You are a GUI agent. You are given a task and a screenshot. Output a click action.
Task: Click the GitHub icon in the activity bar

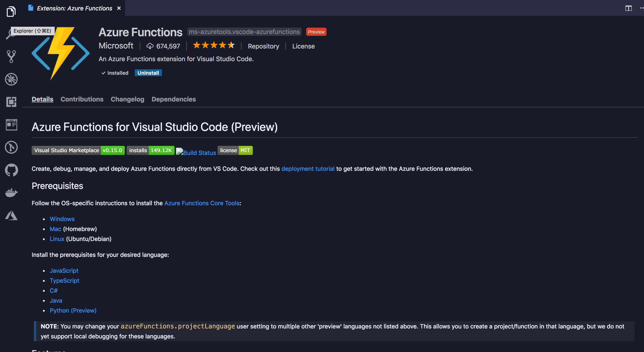point(11,170)
